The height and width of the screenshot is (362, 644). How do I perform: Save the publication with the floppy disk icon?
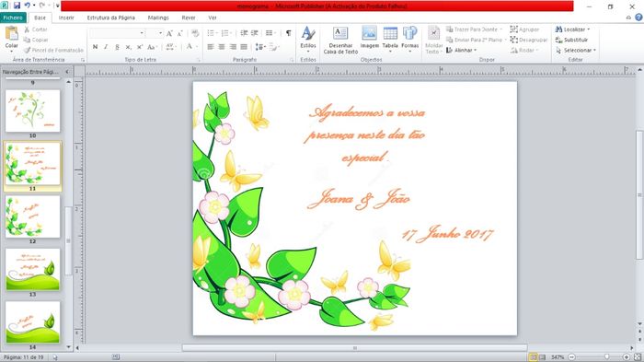pos(17,6)
